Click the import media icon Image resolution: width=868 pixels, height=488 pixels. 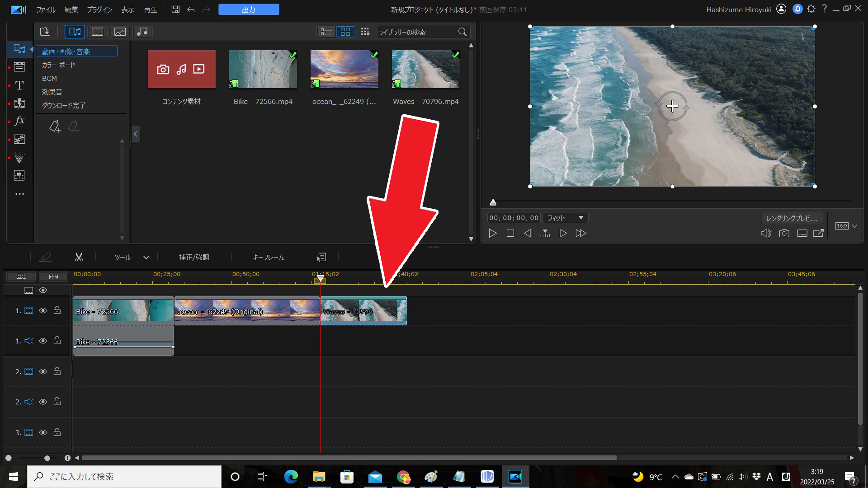[45, 32]
